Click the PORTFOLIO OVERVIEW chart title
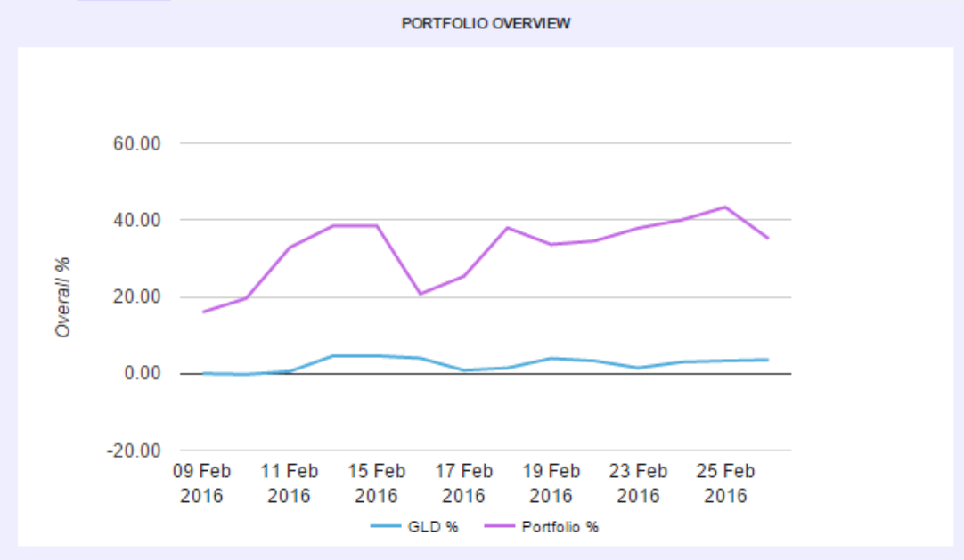This screenshot has width=964, height=560. click(x=486, y=23)
